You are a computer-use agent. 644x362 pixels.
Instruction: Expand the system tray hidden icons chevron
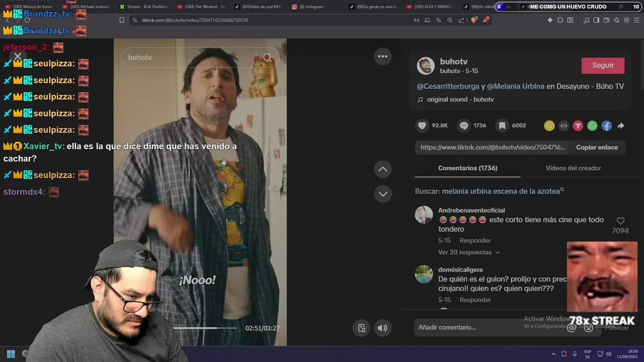point(553,354)
